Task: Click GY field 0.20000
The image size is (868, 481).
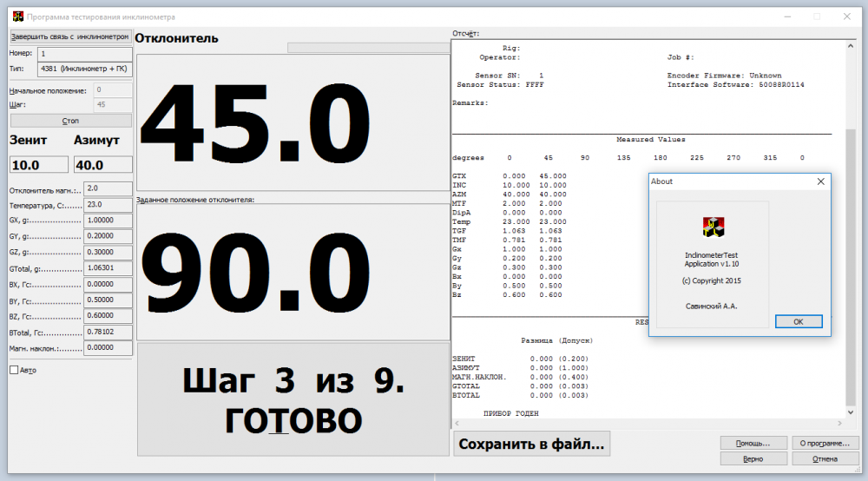Action: click(x=108, y=236)
